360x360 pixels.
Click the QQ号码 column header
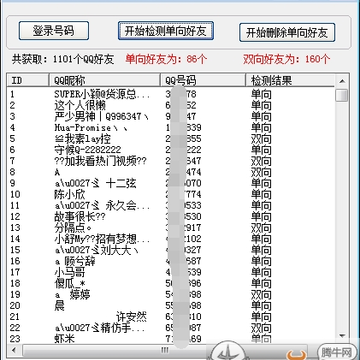pyautogui.click(x=203, y=80)
